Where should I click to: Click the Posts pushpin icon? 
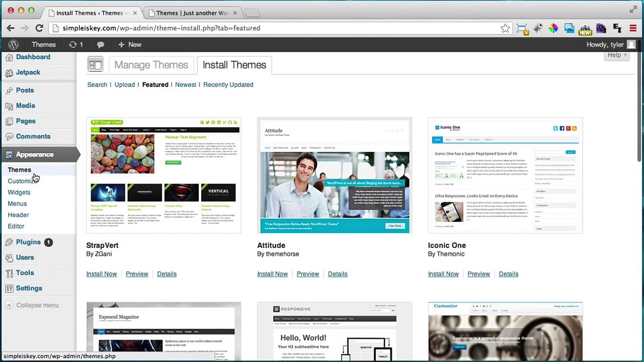[9, 90]
